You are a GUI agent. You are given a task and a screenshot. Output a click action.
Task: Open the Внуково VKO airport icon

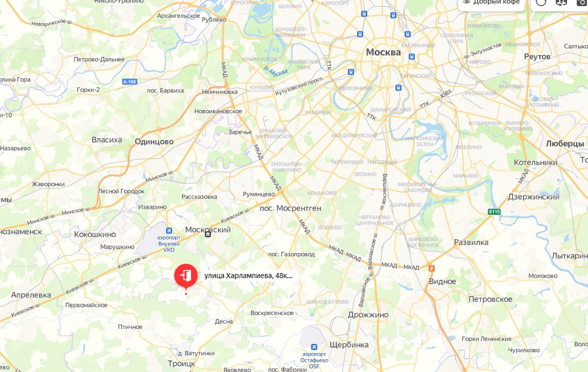169,230
